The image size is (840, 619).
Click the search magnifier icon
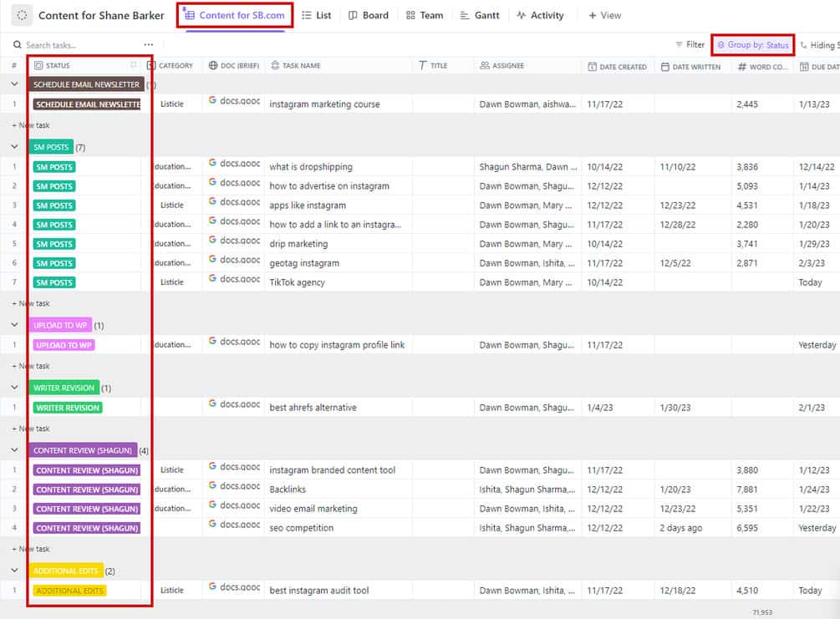tap(18, 45)
